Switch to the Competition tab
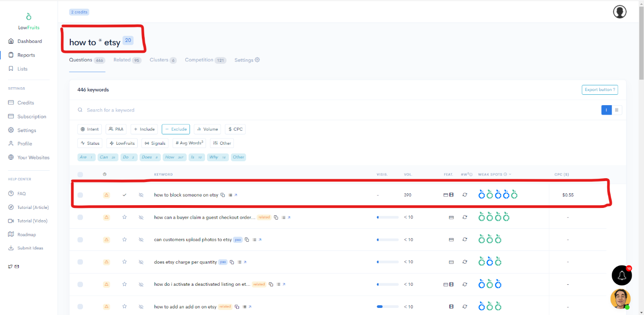Image resolution: width=644 pixels, height=315 pixels. coord(206,60)
